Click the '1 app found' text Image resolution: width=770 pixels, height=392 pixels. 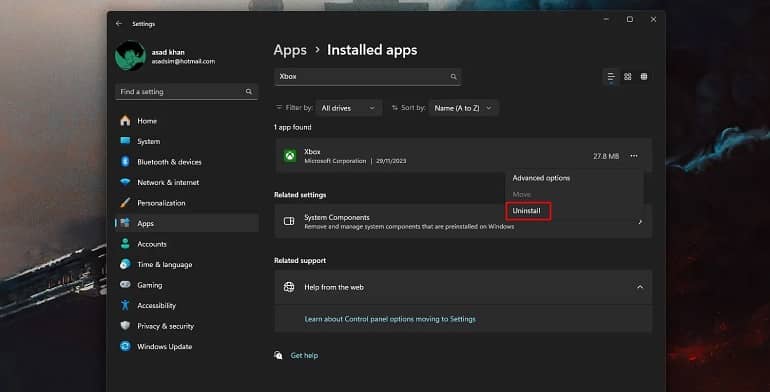tap(293, 127)
